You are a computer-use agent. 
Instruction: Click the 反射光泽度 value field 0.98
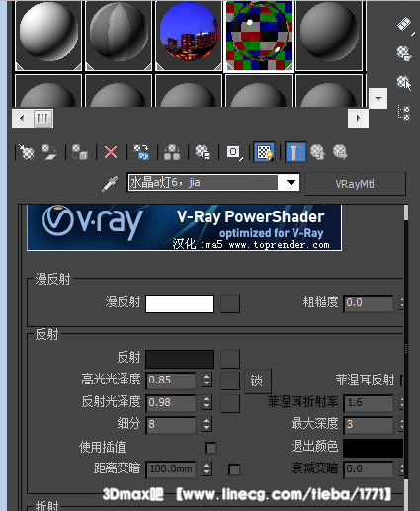tap(171, 403)
